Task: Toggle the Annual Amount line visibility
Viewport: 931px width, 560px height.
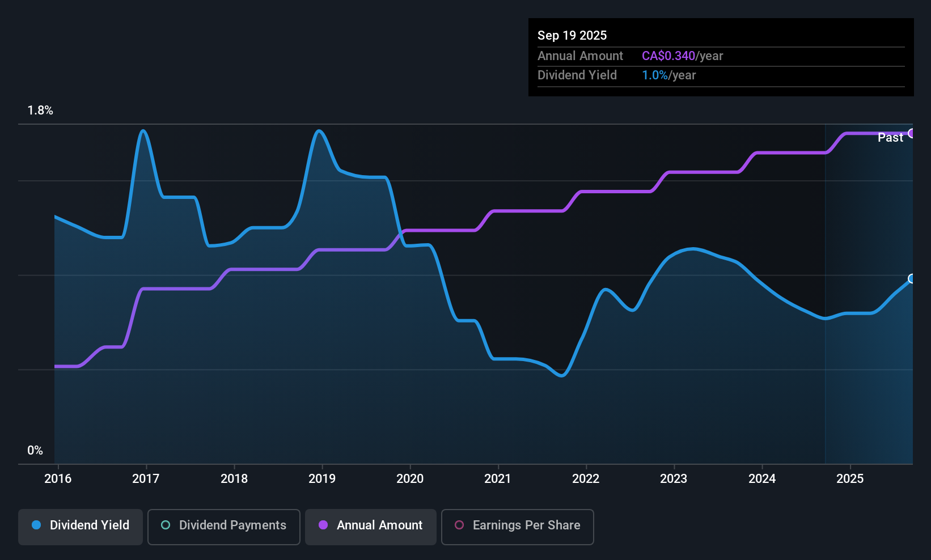Action: (x=370, y=526)
